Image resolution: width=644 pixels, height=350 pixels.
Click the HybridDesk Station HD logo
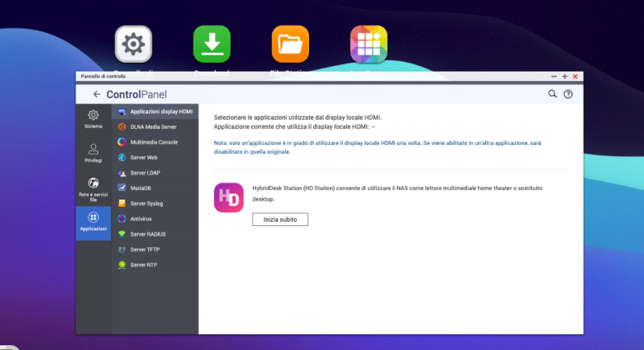(x=229, y=198)
